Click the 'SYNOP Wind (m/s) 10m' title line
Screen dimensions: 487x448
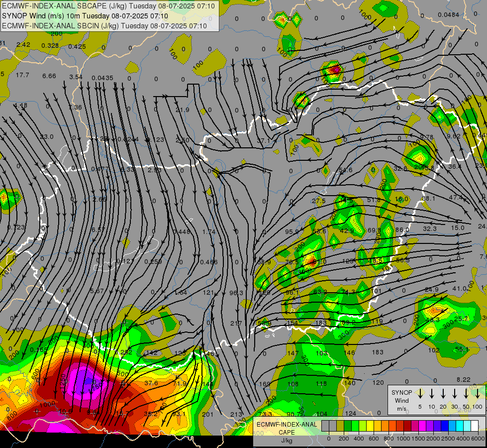click(85, 16)
